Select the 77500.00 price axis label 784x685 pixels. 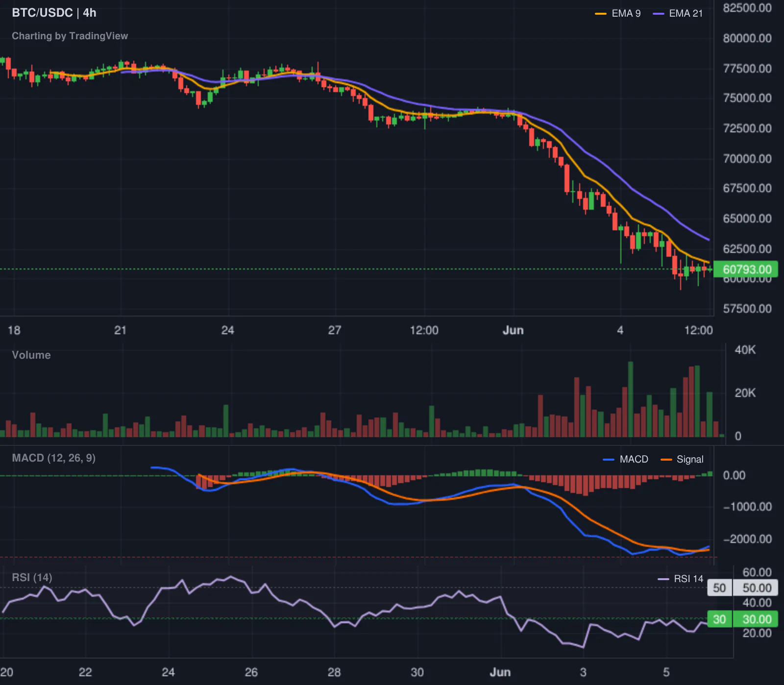tap(747, 69)
